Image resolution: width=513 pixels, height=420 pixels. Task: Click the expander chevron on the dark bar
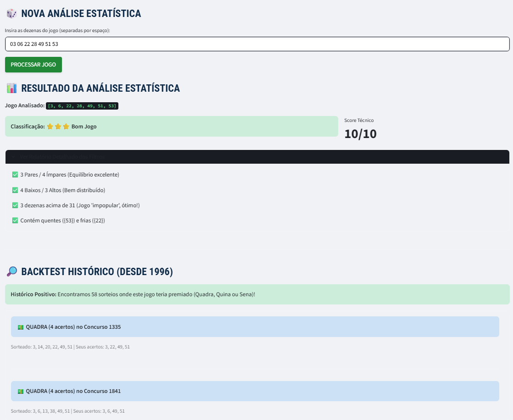pos(14,157)
